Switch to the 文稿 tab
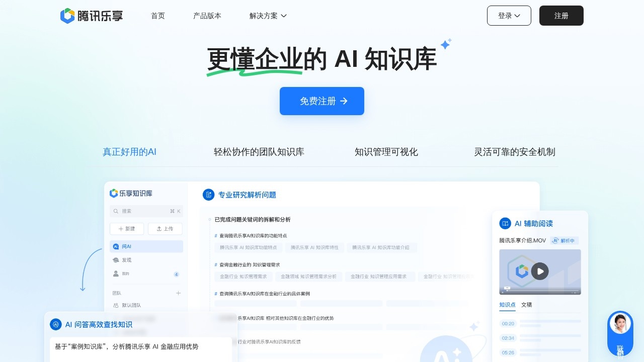 pos(526,305)
